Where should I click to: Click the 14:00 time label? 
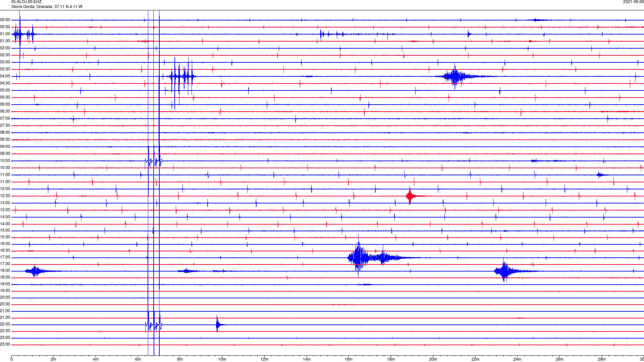[5, 217]
